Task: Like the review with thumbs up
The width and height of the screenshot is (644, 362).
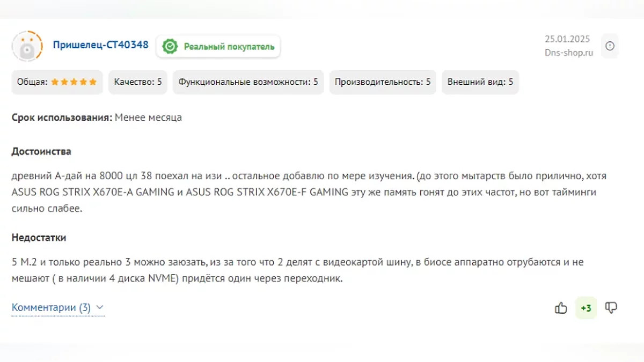Action: pos(561,308)
